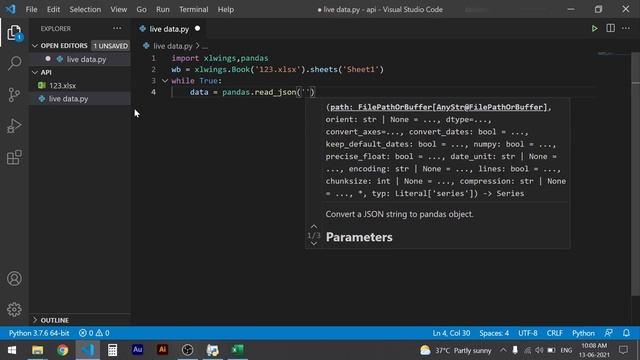Open the Run menu

pos(162,9)
